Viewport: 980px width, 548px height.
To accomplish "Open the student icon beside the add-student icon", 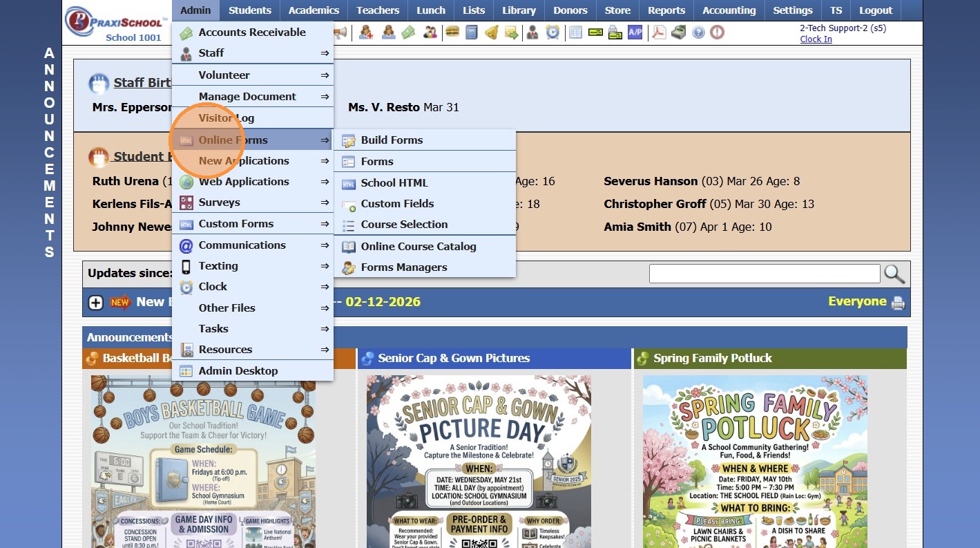I will tap(388, 32).
